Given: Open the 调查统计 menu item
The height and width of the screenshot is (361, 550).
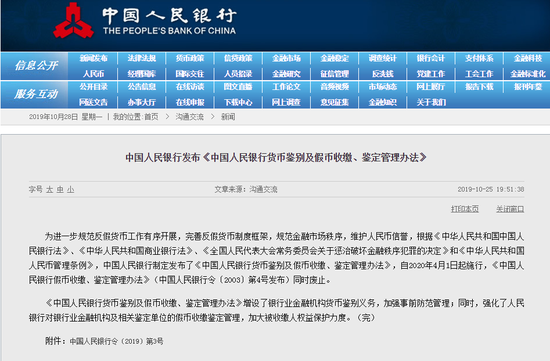Looking at the screenshot, I should pos(383,58).
